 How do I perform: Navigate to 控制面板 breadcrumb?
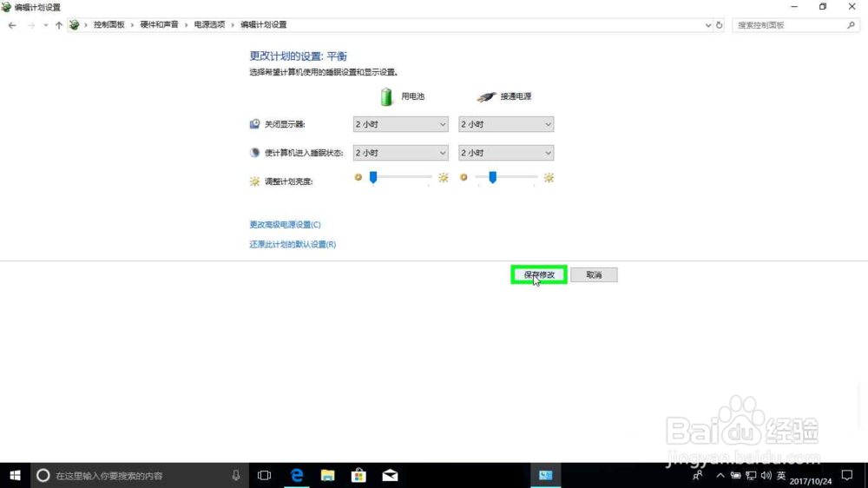[x=109, y=25]
